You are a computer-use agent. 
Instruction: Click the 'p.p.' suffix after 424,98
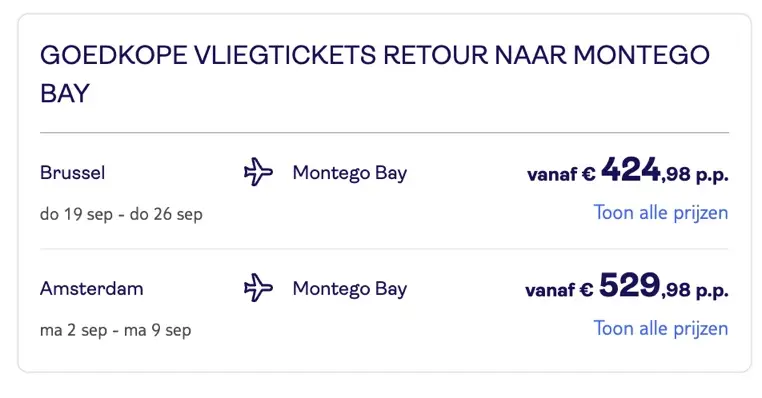click(712, 174)
